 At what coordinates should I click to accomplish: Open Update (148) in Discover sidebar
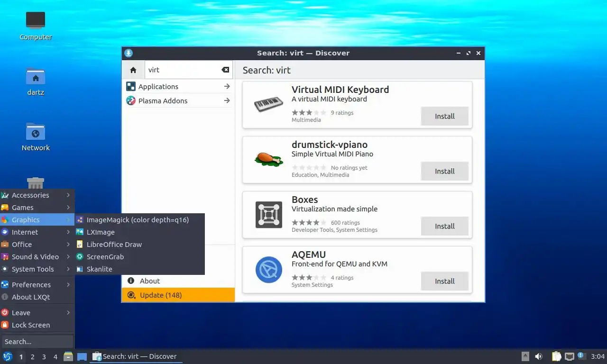(178, 295)
